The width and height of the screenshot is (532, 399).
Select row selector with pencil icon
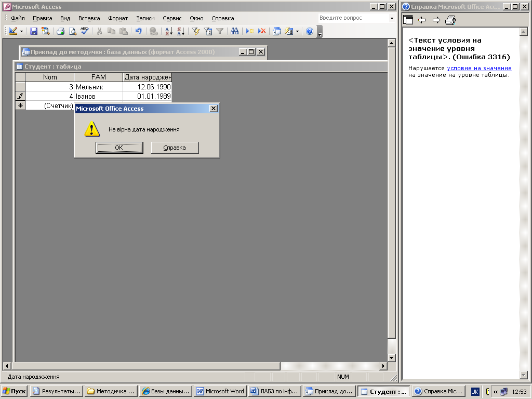pos(20,96)
